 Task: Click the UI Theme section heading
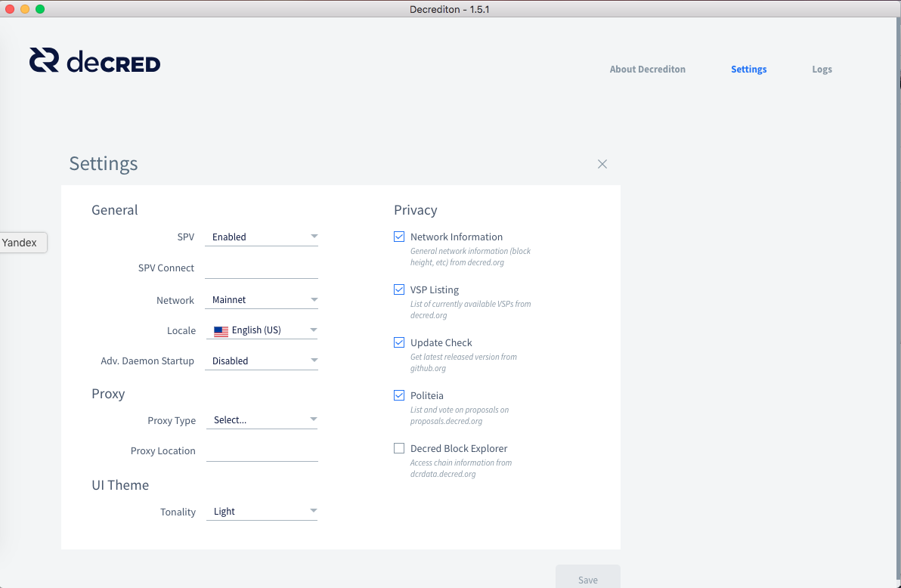[x=120, y=485]
